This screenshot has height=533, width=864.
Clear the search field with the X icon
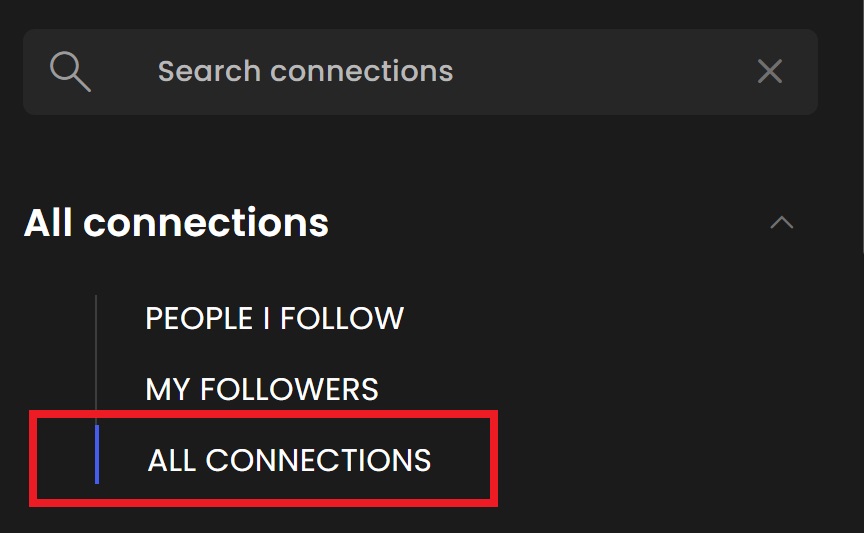click(x=770, y=71)
